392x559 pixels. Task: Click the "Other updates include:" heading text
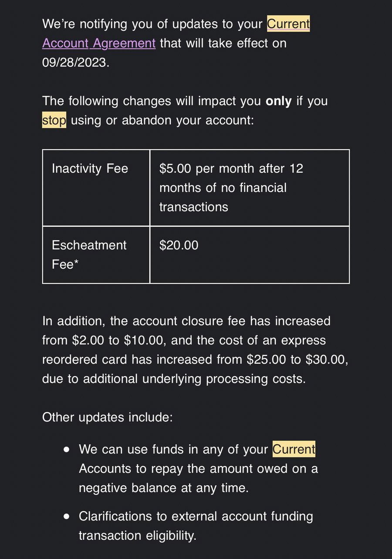[x=108, y=417]
